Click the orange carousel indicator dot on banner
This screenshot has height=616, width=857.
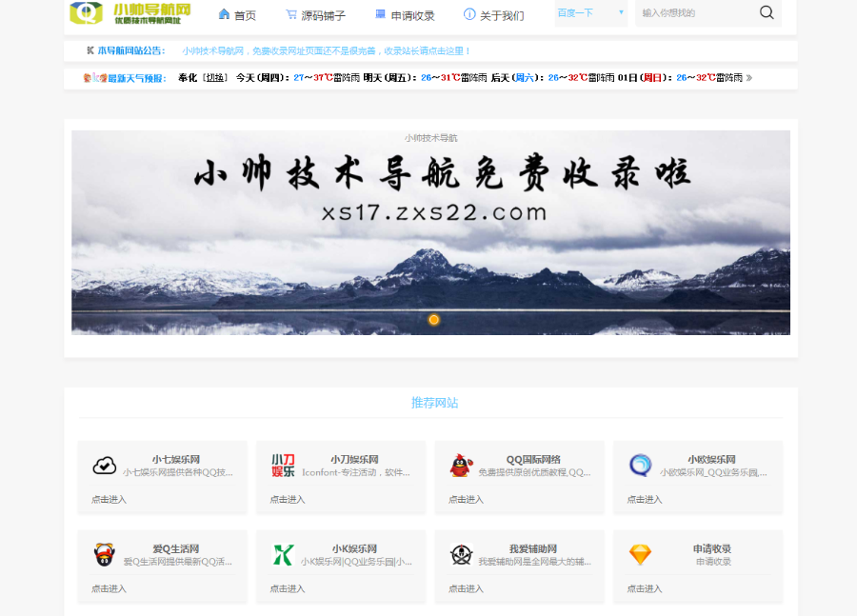[433, 320]
